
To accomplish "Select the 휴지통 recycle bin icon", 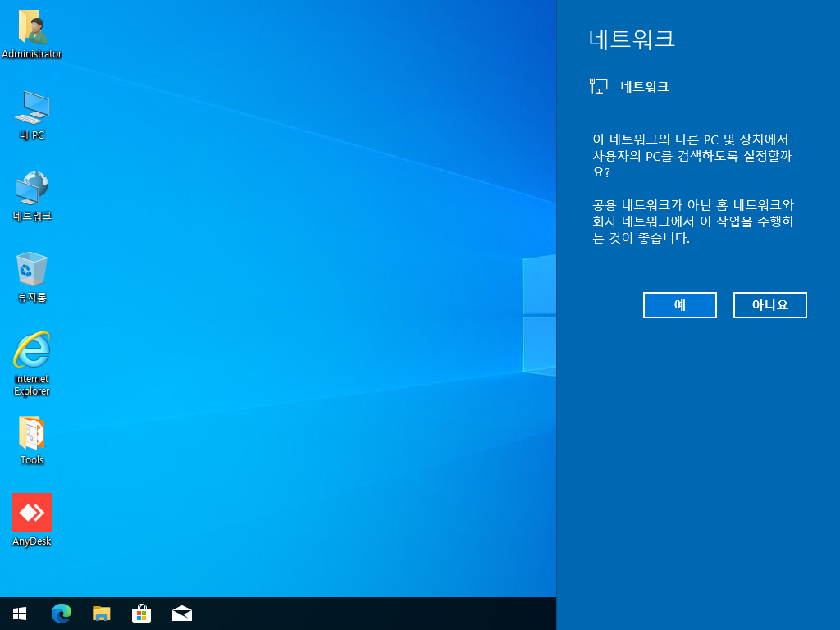I will pos(32,277).
